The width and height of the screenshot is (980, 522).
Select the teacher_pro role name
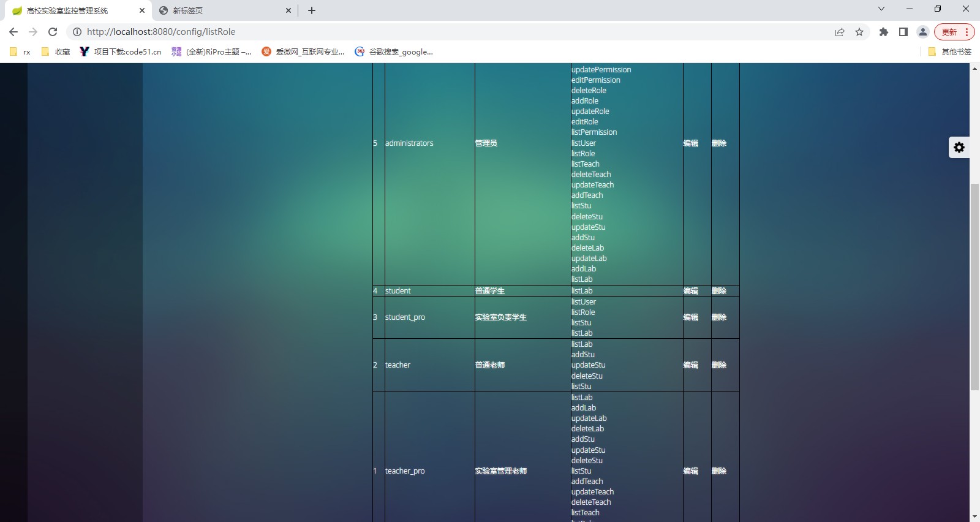click(405, 471)
